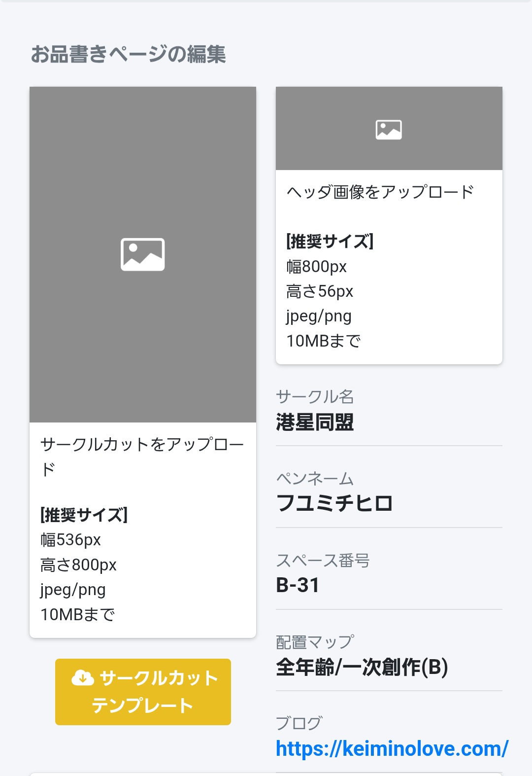Click the ブログ field label
The width and height of the screenshot is (532, 776).
[x=299, y=723]
